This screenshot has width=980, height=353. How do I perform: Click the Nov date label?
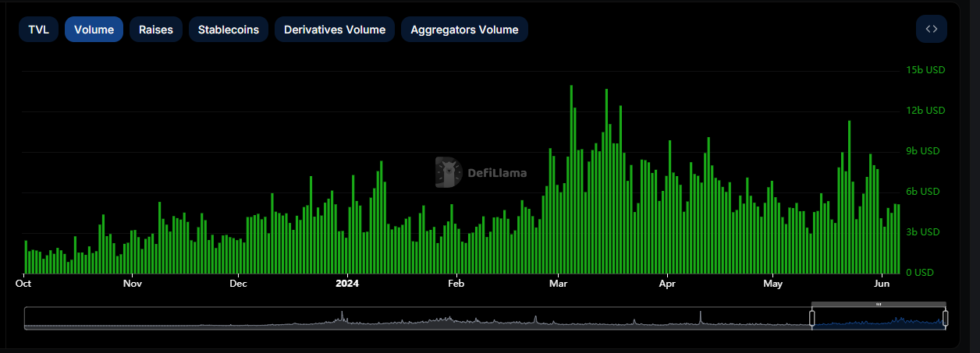132,284
